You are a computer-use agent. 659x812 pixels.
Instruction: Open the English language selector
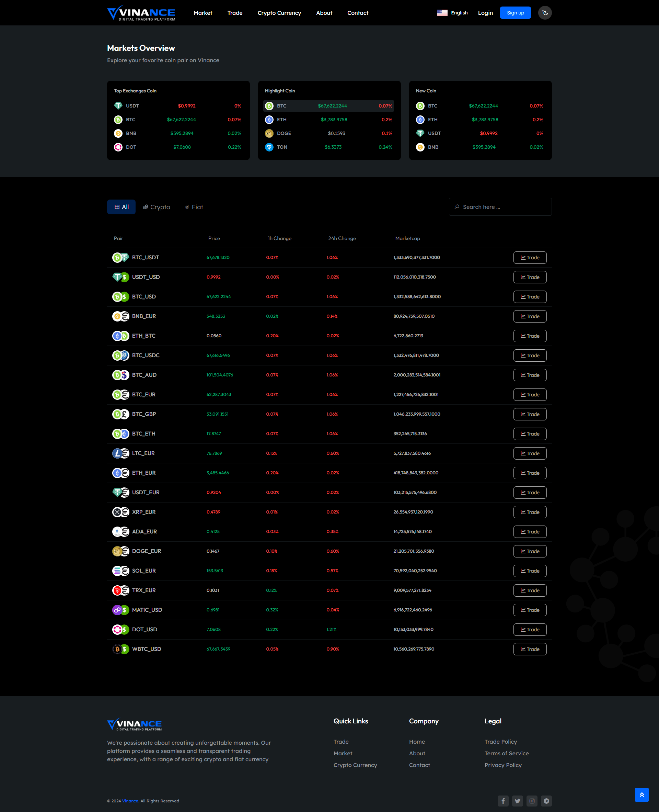point(452,13)
